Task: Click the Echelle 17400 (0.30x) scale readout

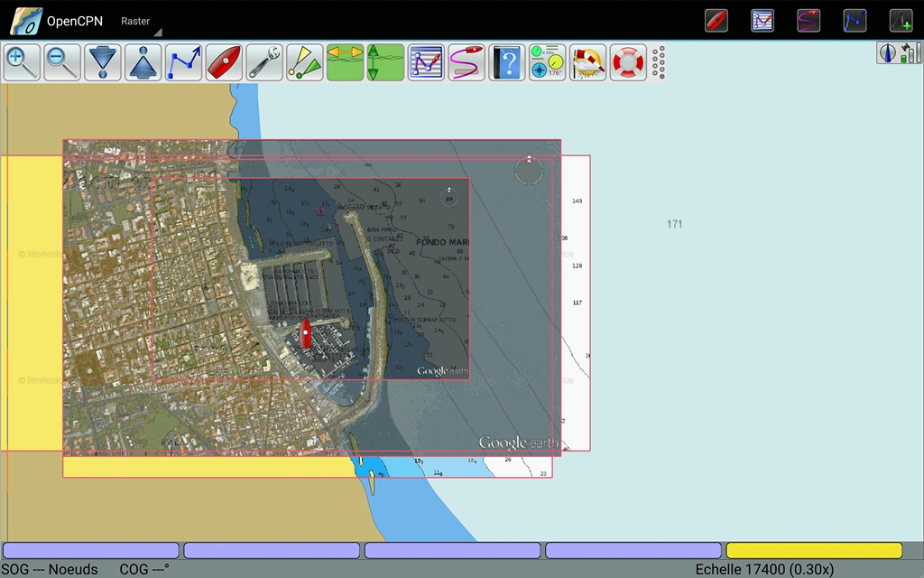Action: tap(764, 569)
